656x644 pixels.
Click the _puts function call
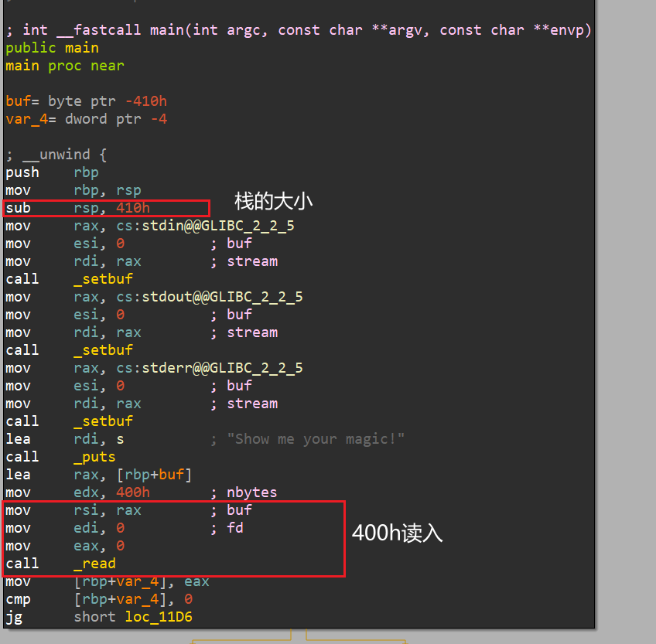94,457
